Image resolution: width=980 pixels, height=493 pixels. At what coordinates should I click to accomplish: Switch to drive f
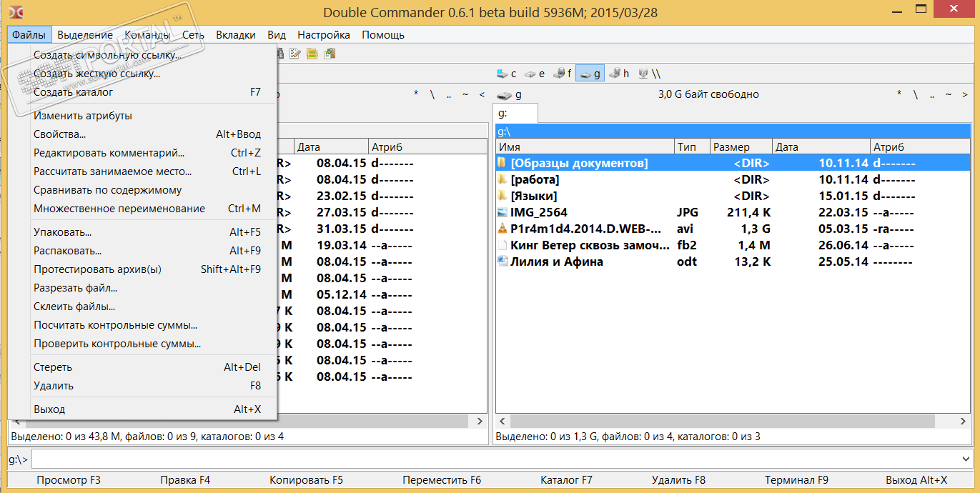tap(563, 74)
